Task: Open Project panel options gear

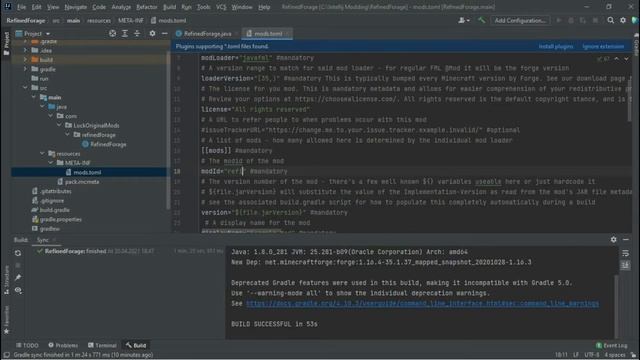Action: click(x=152, y=33)
